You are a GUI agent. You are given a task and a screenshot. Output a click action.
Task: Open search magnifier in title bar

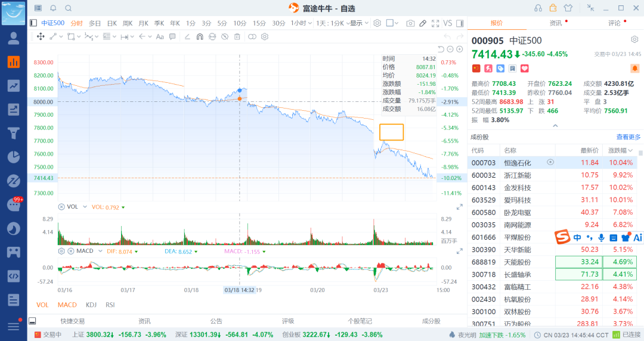[69, 8]
